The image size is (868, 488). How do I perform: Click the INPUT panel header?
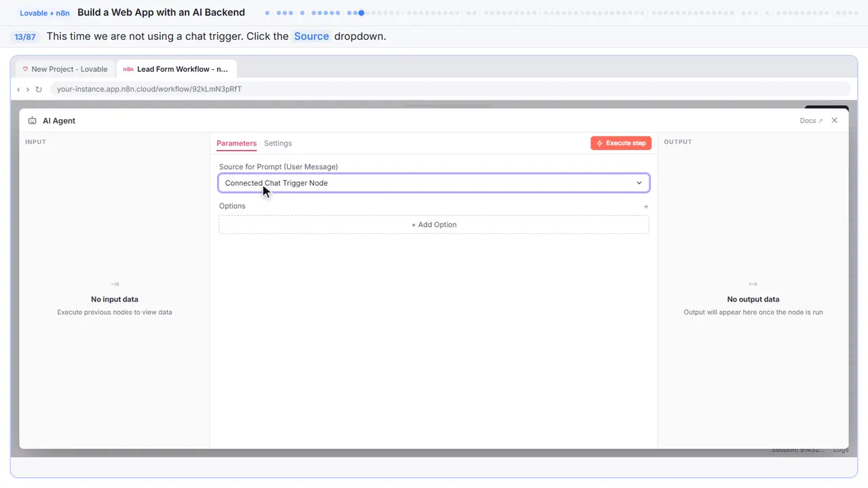[x=35, y=142]
